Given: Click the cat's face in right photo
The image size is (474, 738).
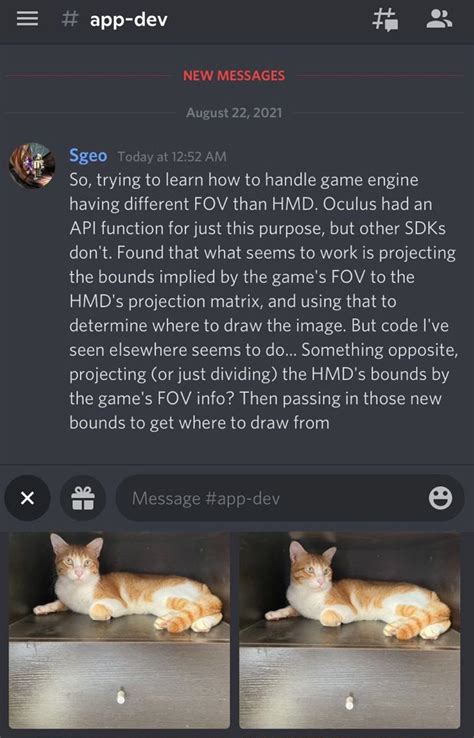Looking at the screenshot, I should pyautogui.click(x=310, y=566).
